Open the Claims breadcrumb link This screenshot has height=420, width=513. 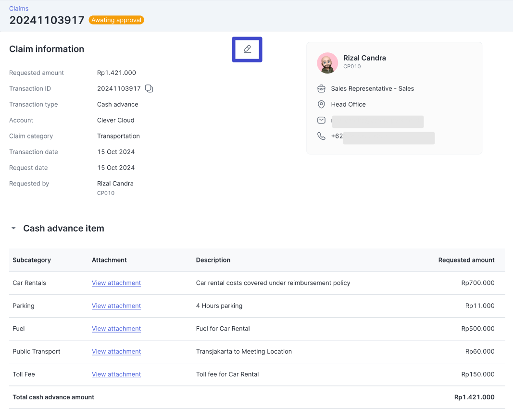19,9
